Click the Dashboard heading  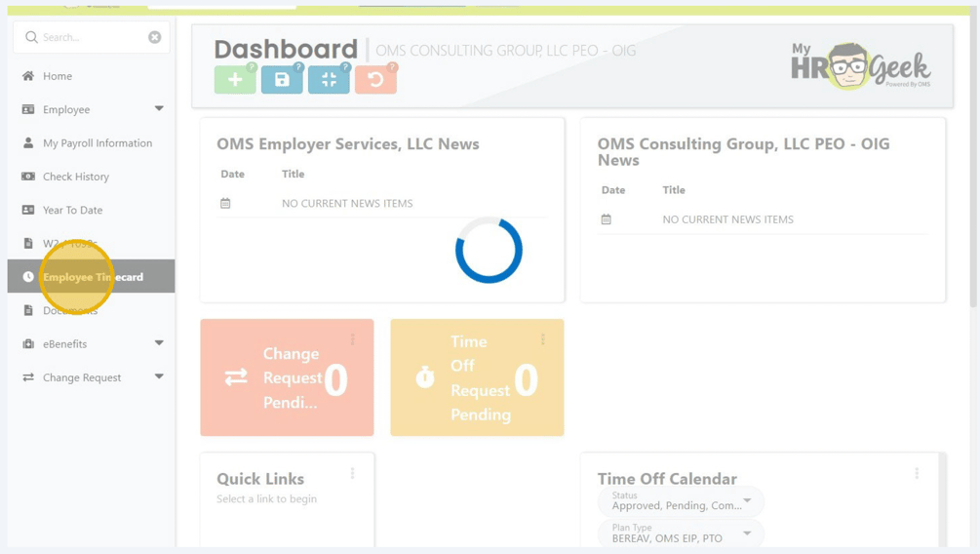click(x=286, y=49)
